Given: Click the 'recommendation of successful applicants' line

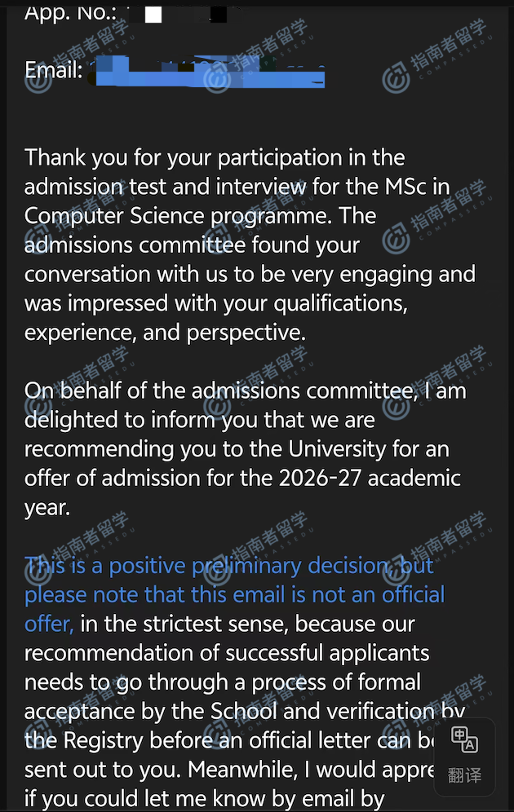Looking at the screenshot, I should 226,653.
